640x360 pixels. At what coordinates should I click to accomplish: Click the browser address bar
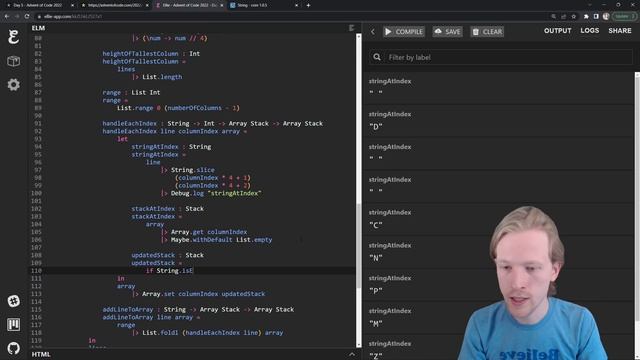[x=286, y=16]
